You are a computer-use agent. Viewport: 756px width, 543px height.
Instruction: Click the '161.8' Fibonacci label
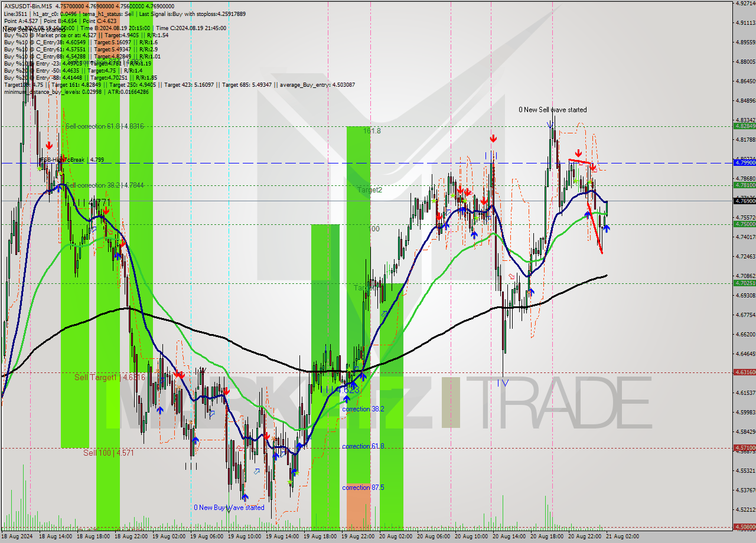[x=372, y=131]
